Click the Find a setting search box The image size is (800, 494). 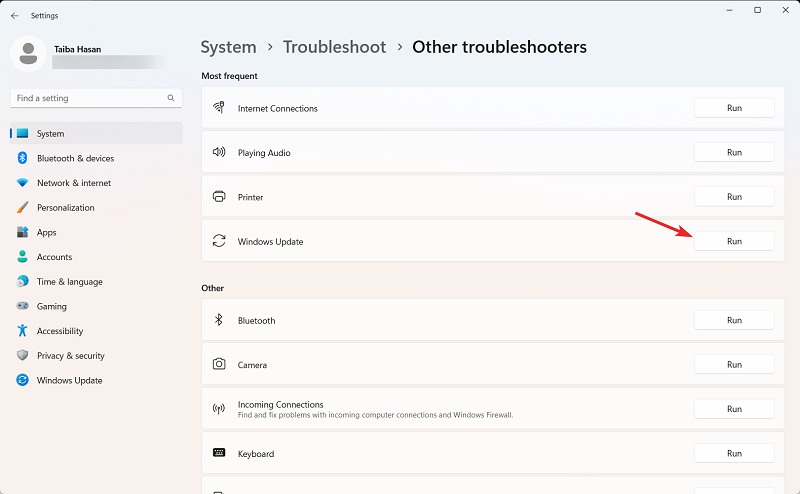pos(88,98)
